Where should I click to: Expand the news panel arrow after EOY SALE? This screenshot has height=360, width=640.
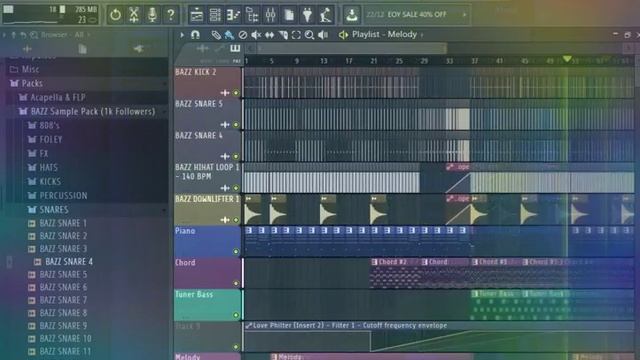point(464,15)
